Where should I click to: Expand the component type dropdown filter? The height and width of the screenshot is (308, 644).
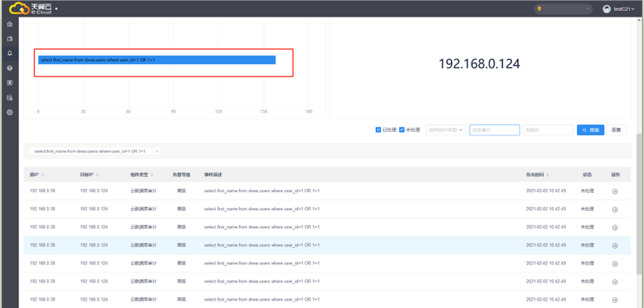[446, 130]
